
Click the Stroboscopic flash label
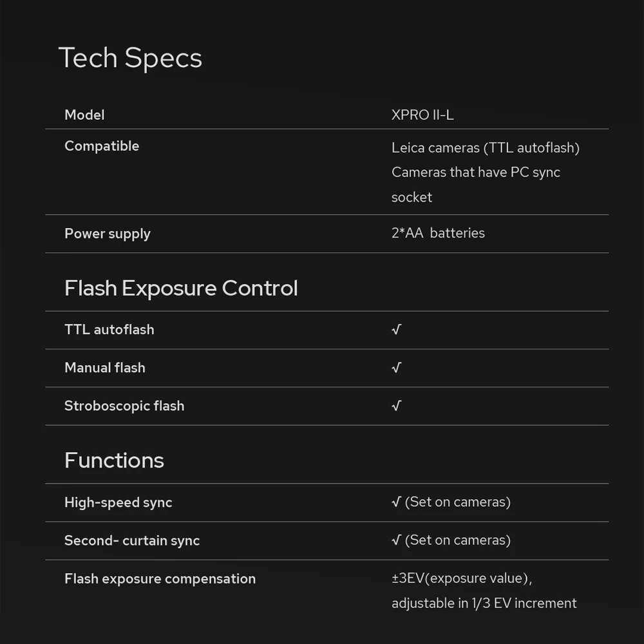124,406
